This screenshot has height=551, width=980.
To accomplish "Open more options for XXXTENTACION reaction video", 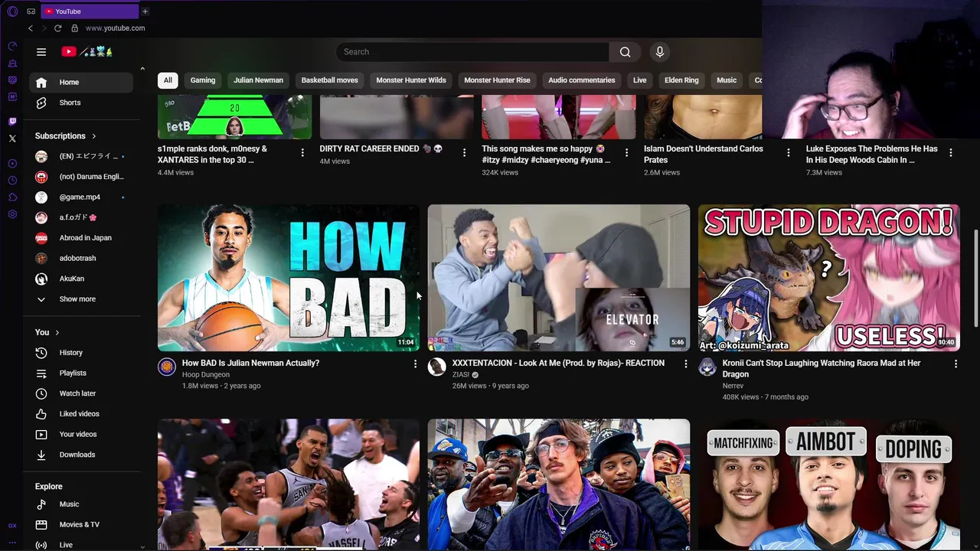I will (x=685, y=364).
